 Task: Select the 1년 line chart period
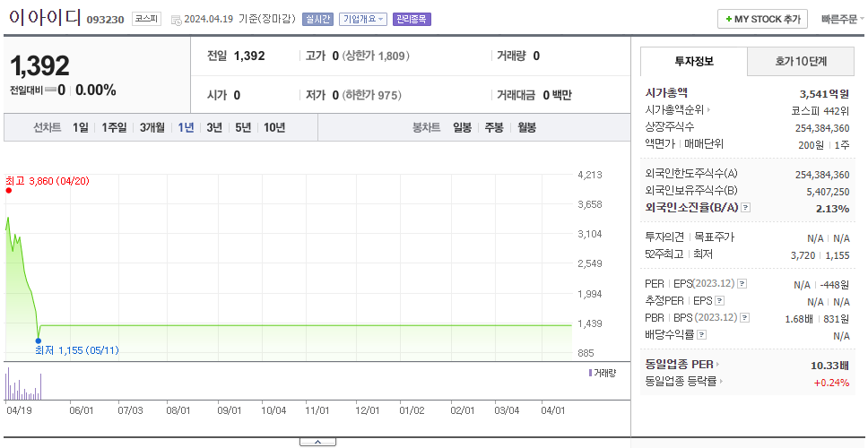click(186, 128)
